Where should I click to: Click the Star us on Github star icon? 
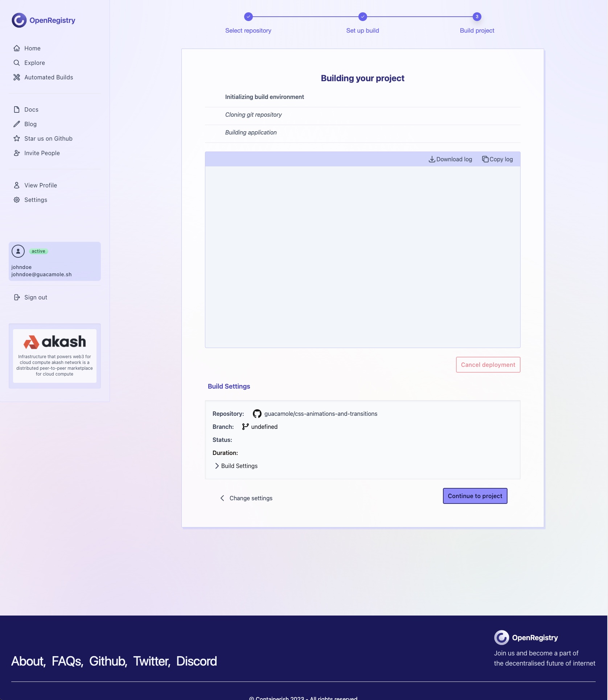tap(17, 138)
